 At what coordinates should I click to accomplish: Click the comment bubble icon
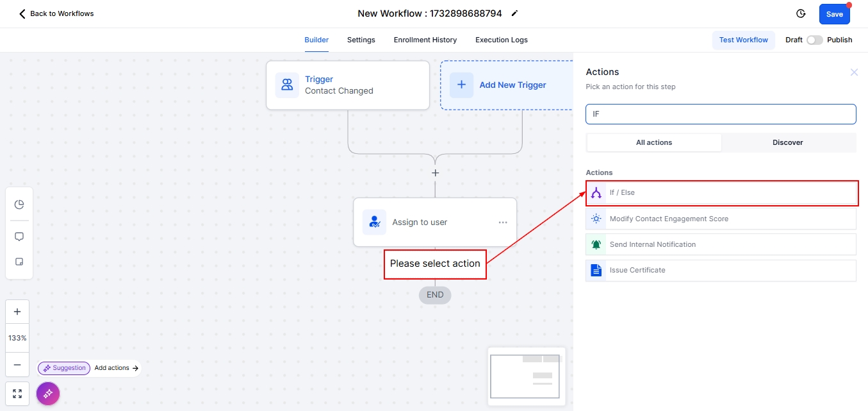[19, 237]
